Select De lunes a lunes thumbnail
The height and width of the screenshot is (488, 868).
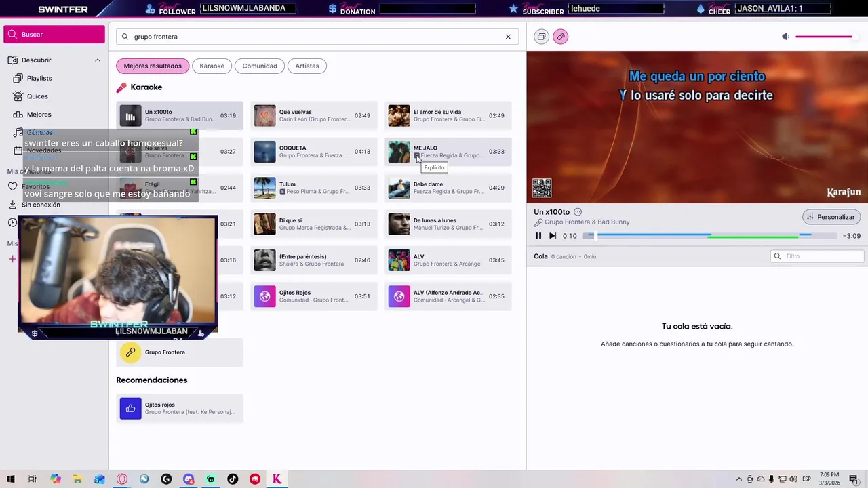[x=399, y=224]
